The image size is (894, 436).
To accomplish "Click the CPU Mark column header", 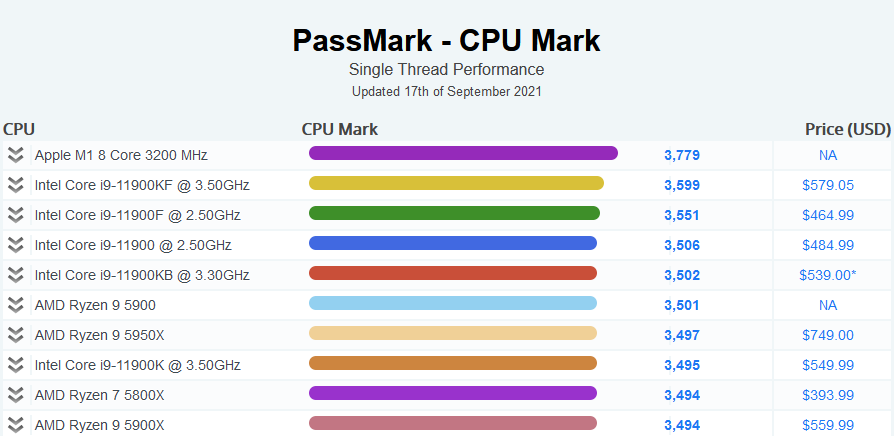I will (340, 129).
